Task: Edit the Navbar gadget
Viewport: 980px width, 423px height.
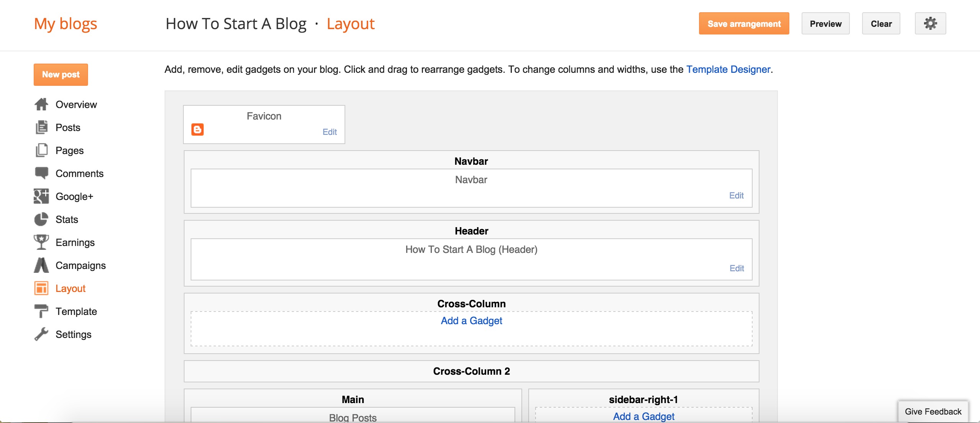Action: 736,195
